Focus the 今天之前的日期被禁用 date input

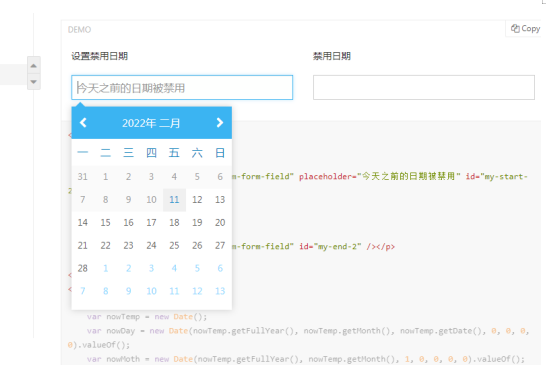click(x=182, y=87)
